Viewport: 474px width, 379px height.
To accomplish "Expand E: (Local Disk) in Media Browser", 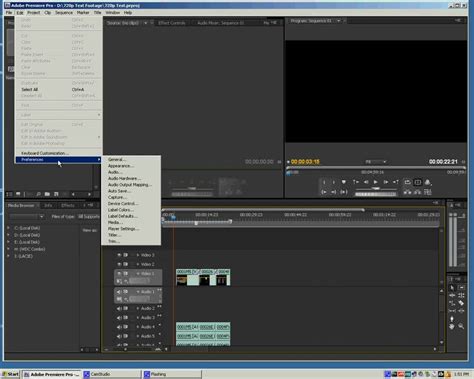I will click(x=8, y=242).
